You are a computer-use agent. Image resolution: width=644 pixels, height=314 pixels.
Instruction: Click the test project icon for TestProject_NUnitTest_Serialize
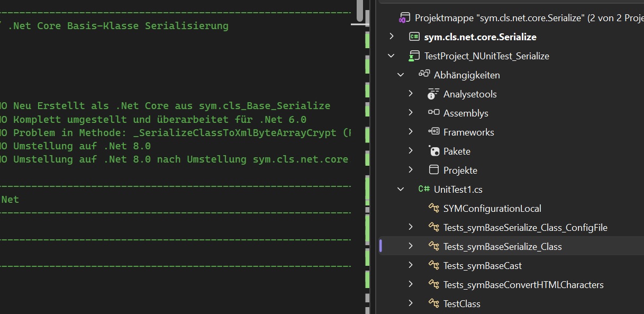tap(414, 56)
